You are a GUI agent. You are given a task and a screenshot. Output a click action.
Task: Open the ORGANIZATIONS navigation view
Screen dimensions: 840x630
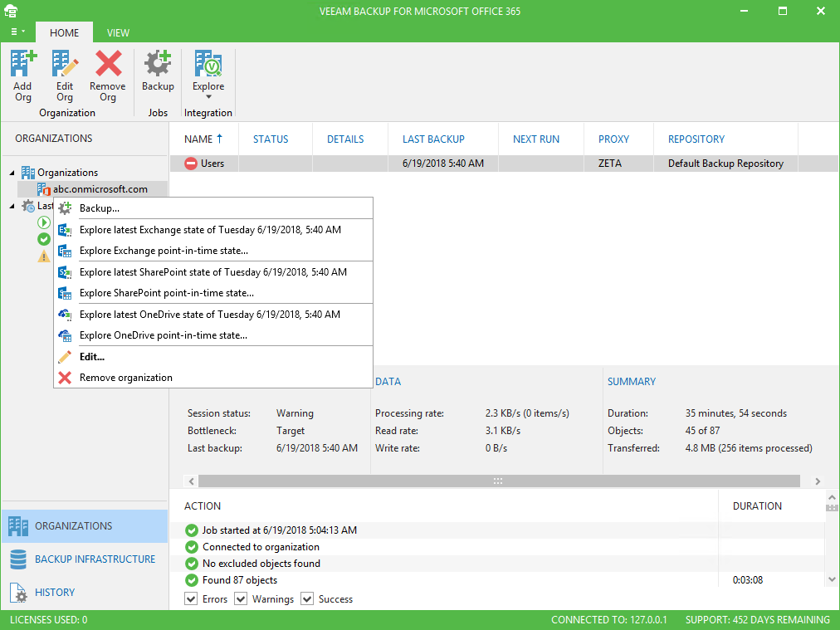point(85,526)
